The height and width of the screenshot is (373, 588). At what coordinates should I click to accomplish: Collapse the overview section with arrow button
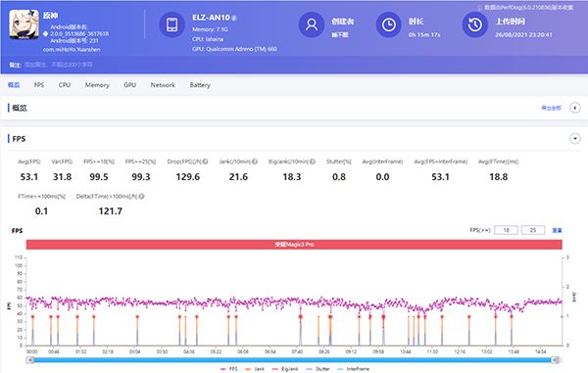point(575,108)
